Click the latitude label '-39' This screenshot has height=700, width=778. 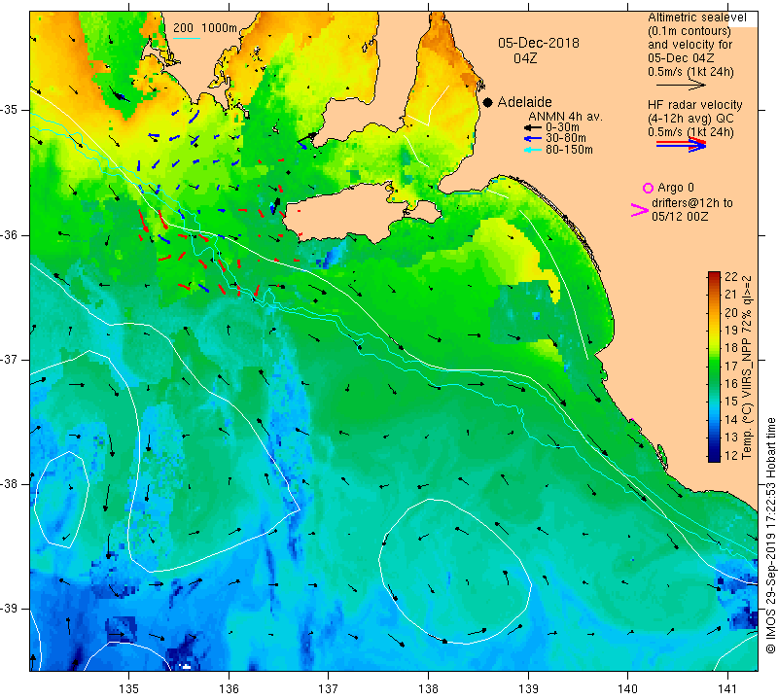[x=10, y=609]
